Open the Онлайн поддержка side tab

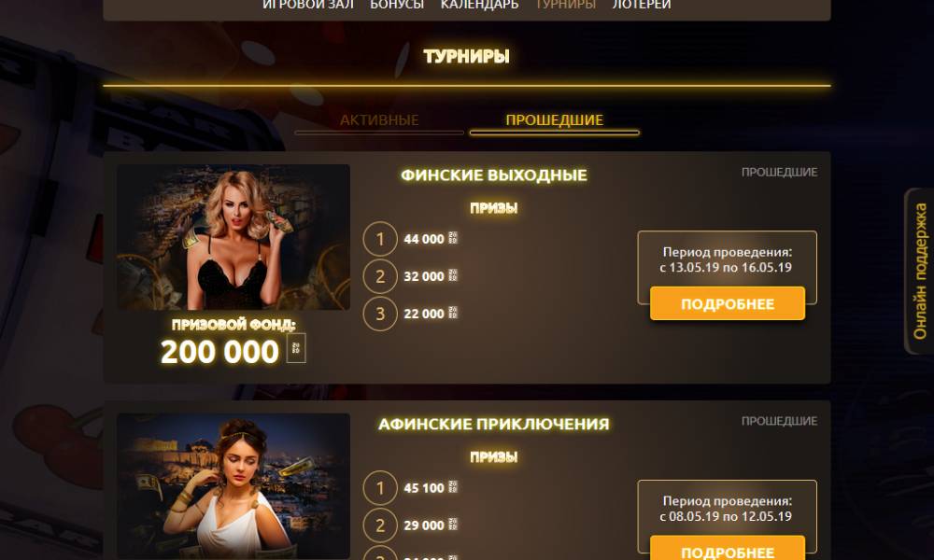(919, 272)
